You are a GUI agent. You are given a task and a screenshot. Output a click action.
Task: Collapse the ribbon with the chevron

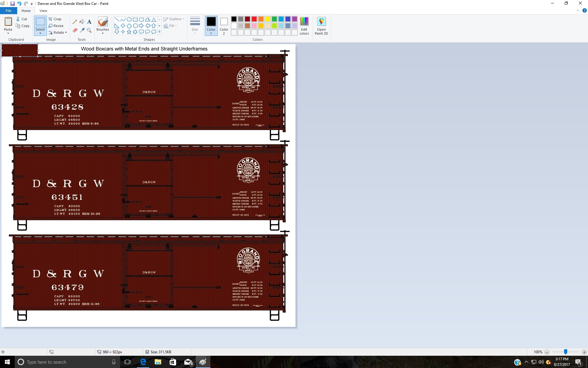coord(578,10)
